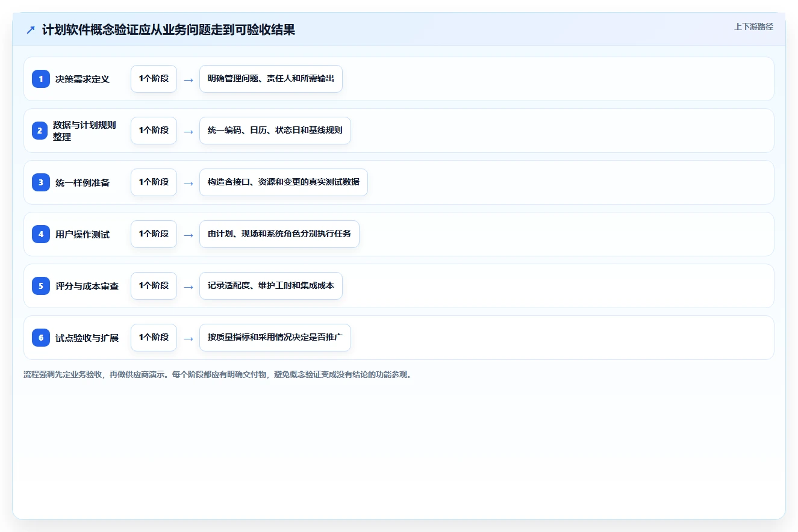
Task: Click the 1个阶段 chip in 试点验收与扩展 row
Action: (x=154, y=338)
